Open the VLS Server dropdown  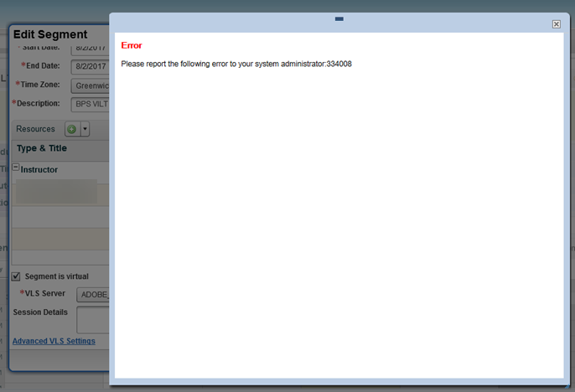(x=93, y=295)
